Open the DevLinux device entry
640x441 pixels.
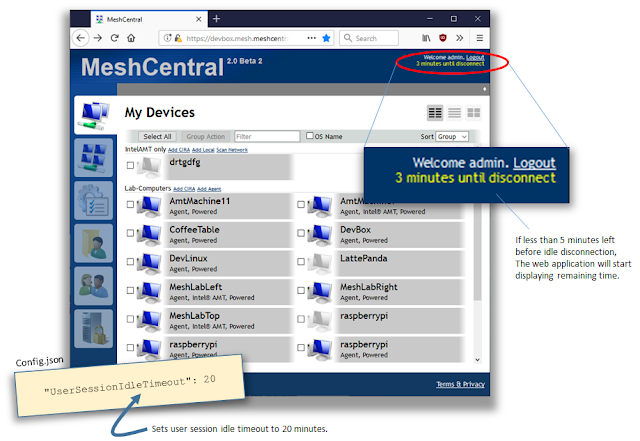tap(227, 263)
